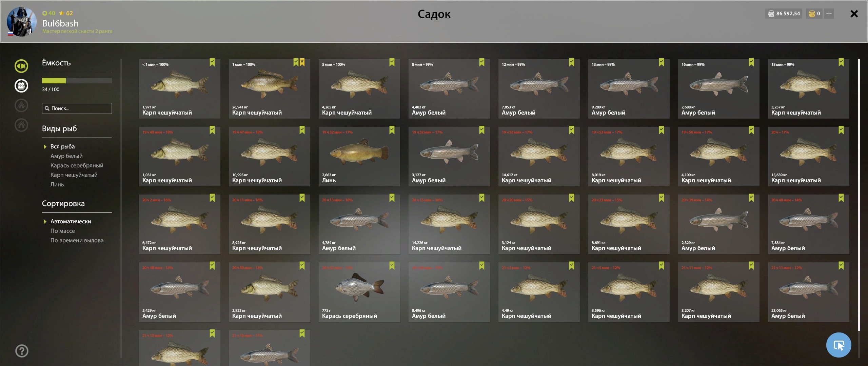
Task: Click the help question mark icon
Action: pyautogui.click(x=22, y=351)
